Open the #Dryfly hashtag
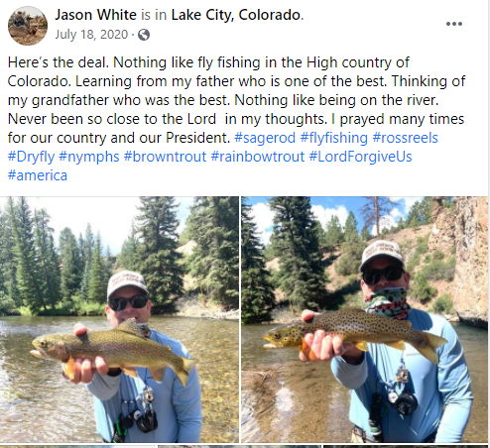Viewport: 490px width, 448px height. pyautogui.click(x=31, y=157)
